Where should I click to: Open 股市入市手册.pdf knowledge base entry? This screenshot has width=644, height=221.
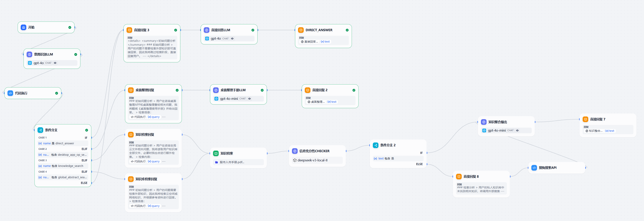pos(232,162)
